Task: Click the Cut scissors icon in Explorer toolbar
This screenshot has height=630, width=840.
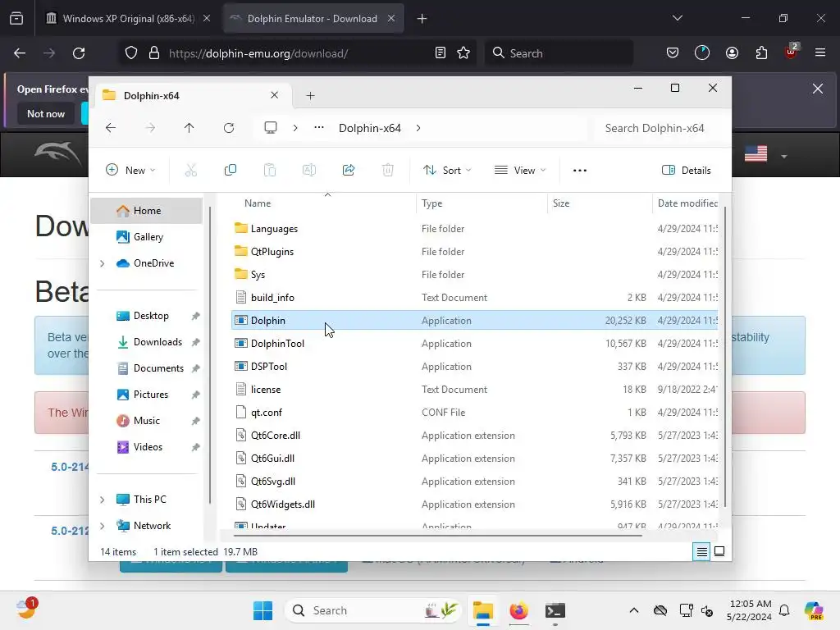Action: pos(191,171)
